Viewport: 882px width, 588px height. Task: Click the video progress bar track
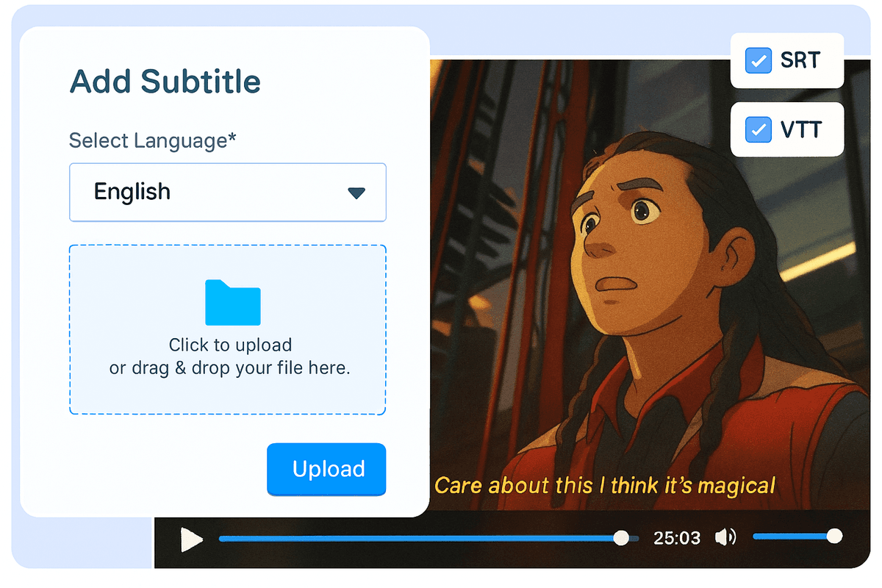tap(429, 539)
